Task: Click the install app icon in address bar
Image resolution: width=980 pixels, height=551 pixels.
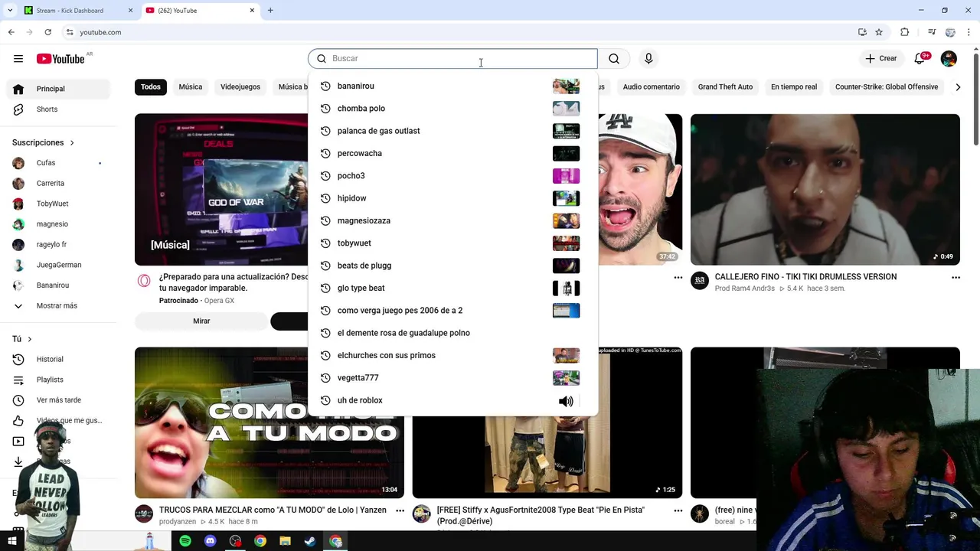Action: pos(862,32)
